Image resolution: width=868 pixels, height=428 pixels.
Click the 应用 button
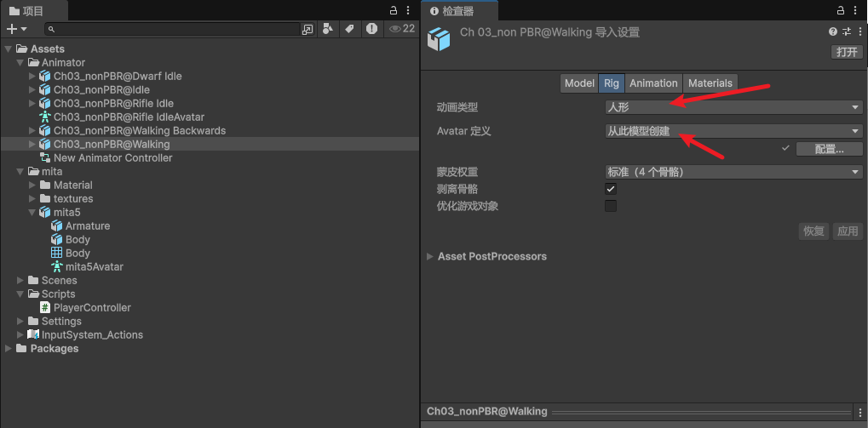pyautogui.click(x=848, y=231)
